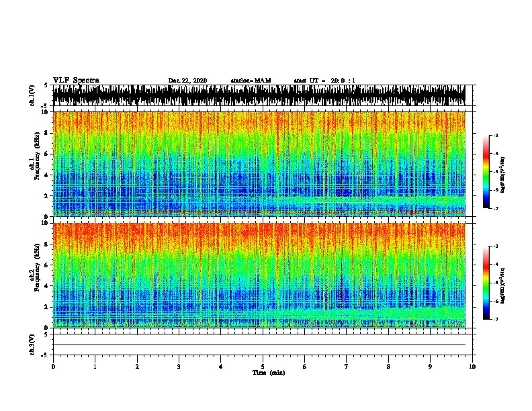Click time axis tick label "5"
This screenshot has width=532, height=411.
[x=263, y=367]
